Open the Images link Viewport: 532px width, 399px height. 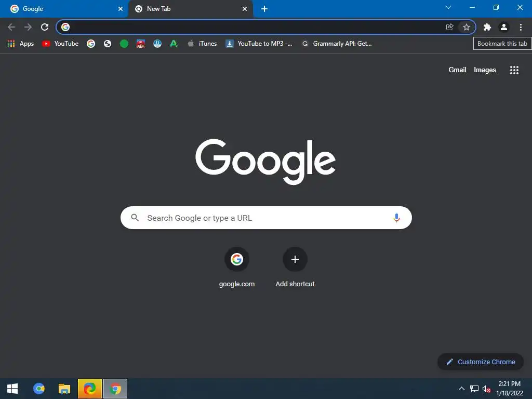pos(485,70)
